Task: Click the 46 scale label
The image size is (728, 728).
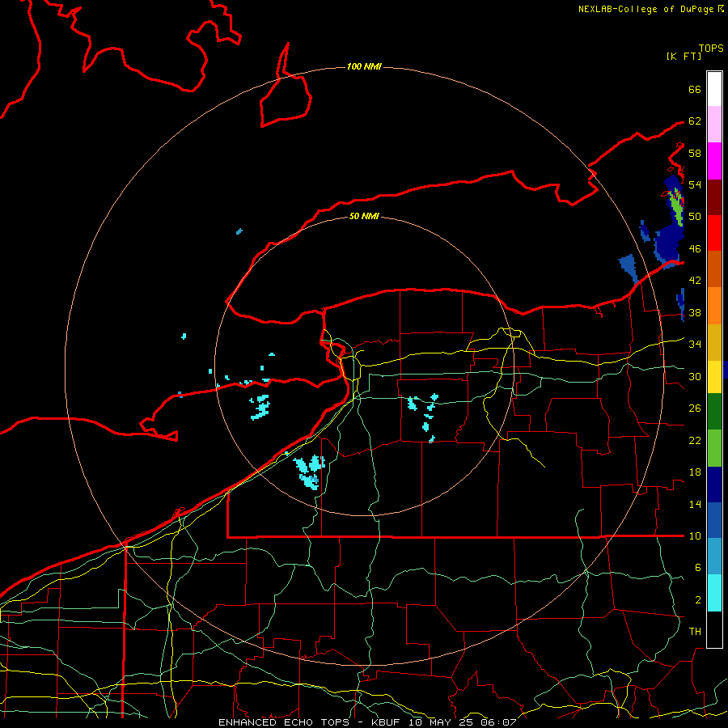Action: click(x=695, y=249)
